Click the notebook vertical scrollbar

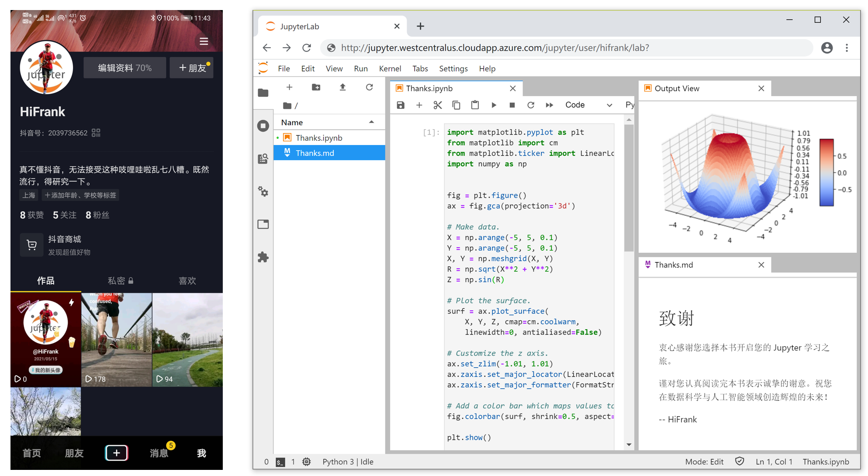629,188
